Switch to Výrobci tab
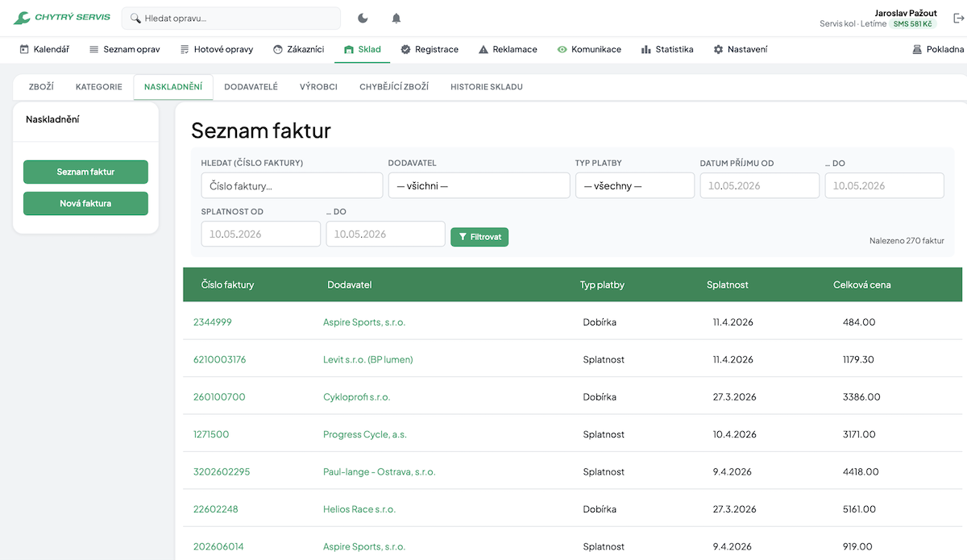Viewport: 967px width, 560px height. (x=318, y=86)
